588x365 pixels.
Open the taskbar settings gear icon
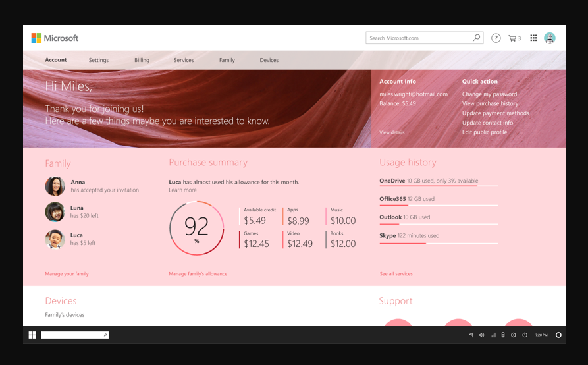point(514,335)
